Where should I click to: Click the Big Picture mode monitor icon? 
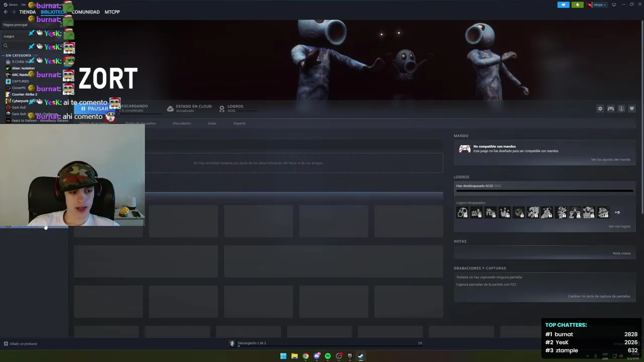(614, 5)
